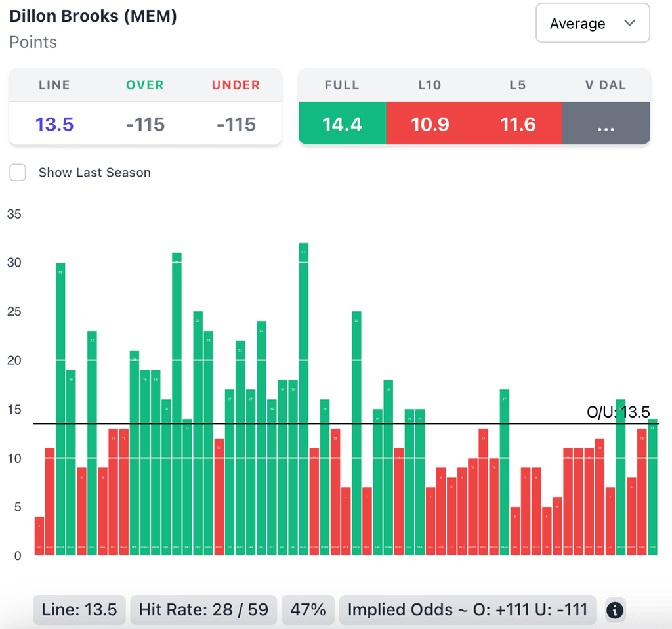
Task: Select the FULL 14.4 average tab
Action: point(342,123)
